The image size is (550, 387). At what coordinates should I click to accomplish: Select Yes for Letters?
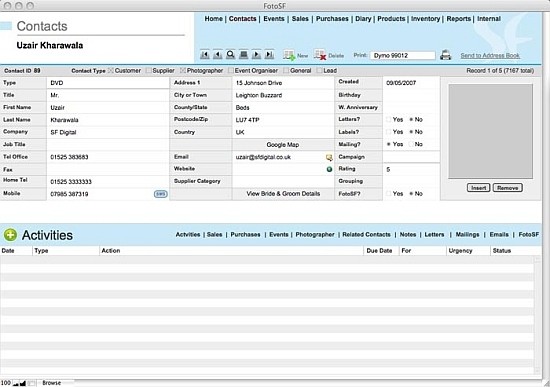[389, 120]
